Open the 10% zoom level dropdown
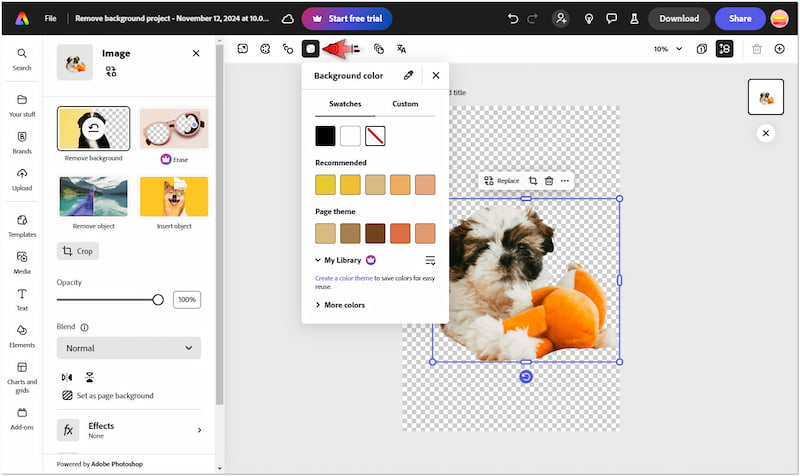The height and width of the screenshot is (476, 800). pos(668,48)
